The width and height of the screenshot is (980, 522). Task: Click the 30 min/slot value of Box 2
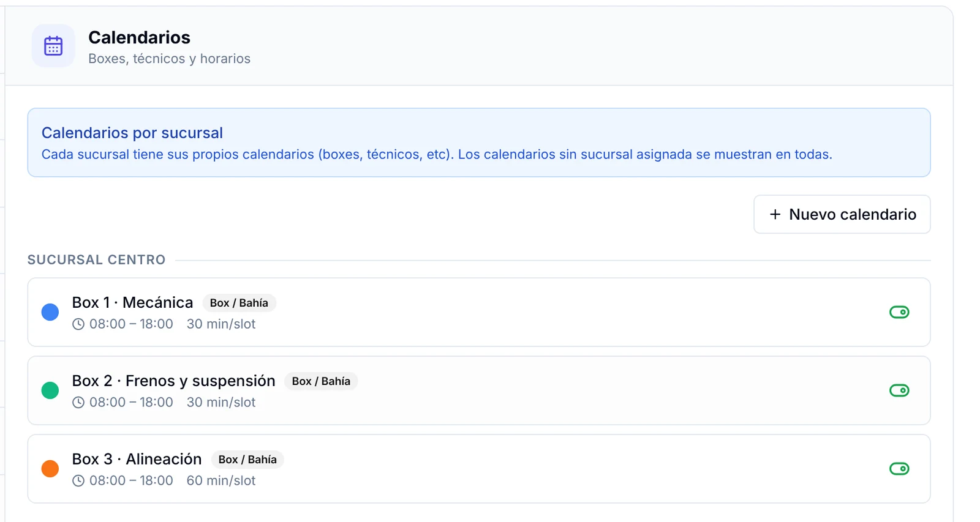tap(221, 403)
